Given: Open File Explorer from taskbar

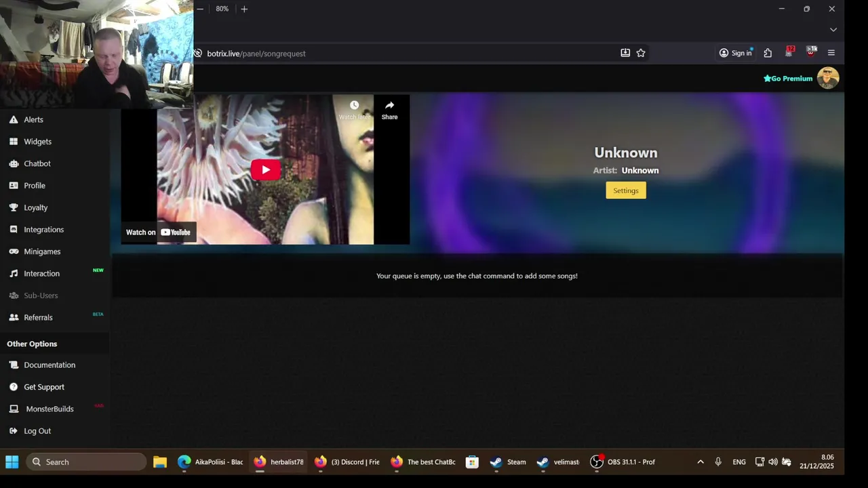Looking at the screenshot, I should tap(160, 462).
